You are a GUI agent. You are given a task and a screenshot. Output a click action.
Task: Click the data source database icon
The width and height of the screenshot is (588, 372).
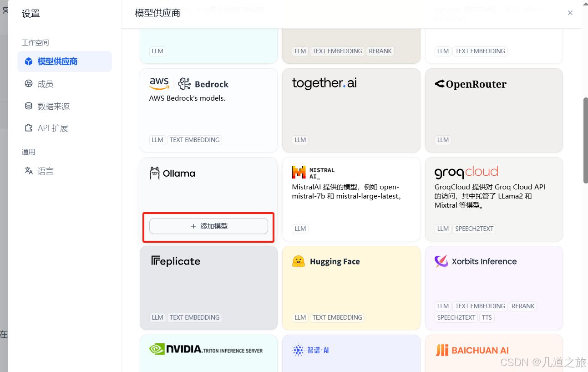(29, 106)
